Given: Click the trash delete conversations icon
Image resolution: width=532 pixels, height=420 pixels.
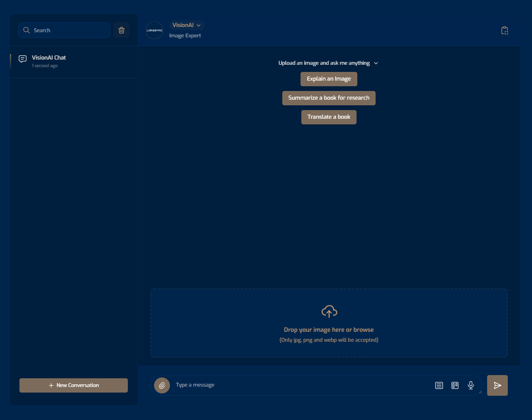Looking at the screenshot, I should pos(121,30).
